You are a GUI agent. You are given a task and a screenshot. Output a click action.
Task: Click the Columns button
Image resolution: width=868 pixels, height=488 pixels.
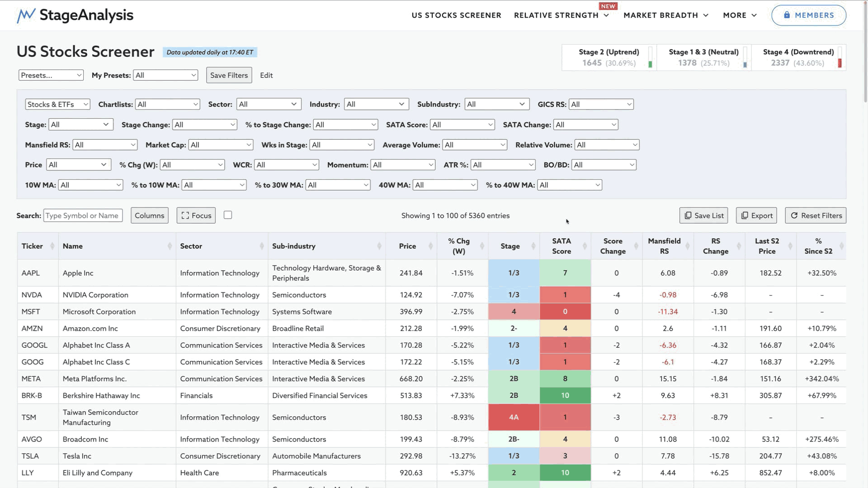(149, 216)
